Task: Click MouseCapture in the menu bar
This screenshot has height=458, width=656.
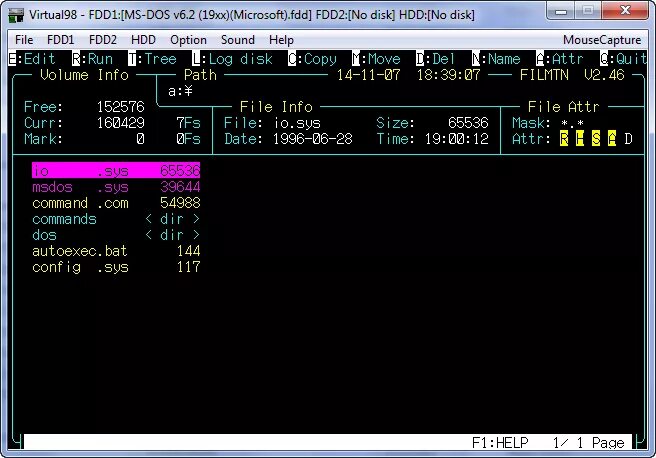Action: pos(602,40)
